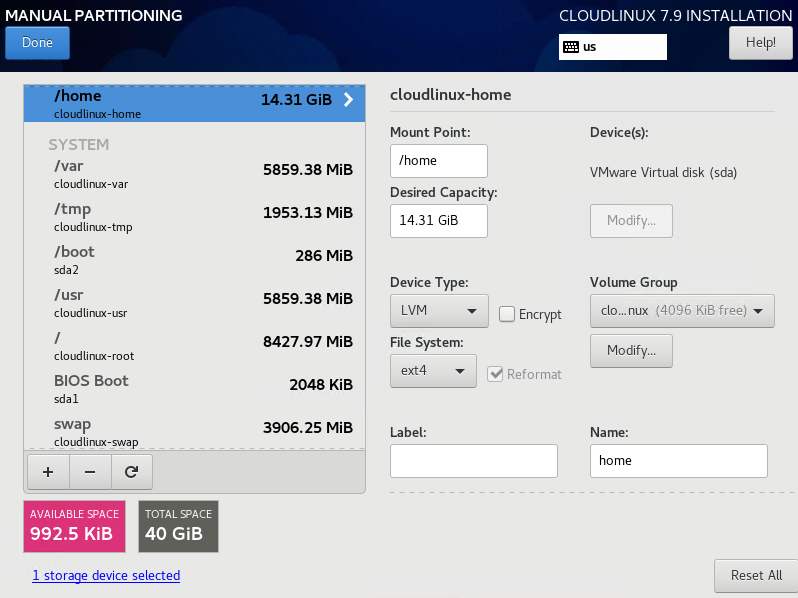Click the 1953.13 MiB size of /tmp
The width and height of the screenshot is (798, 598).
(308, 213)
